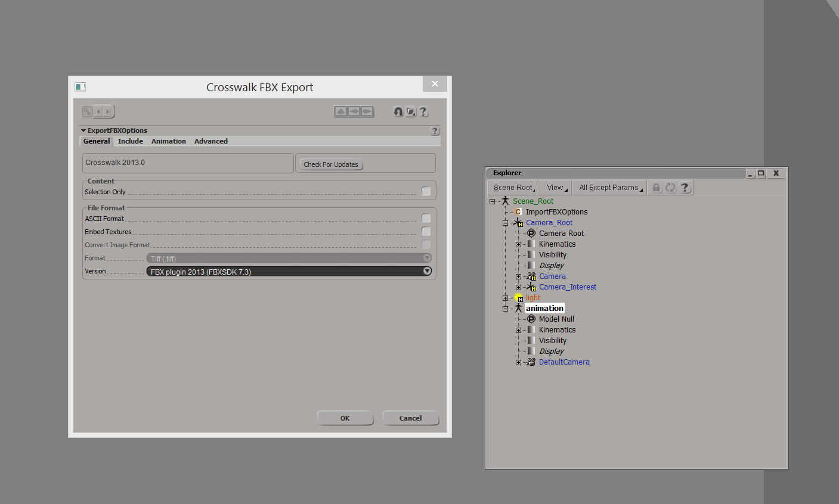Switch to the Advanced tab
Viewport: 839px width, 504px height.
coord(211,141)
